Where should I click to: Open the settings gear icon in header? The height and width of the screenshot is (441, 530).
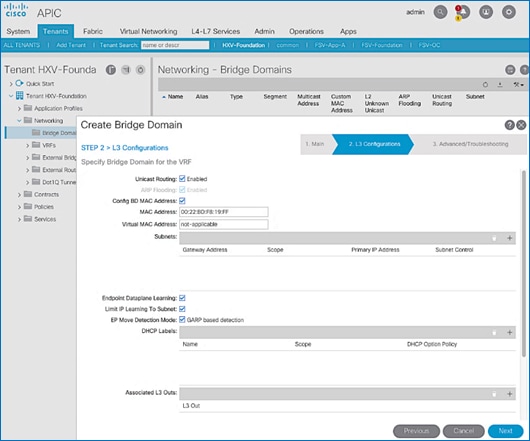pos(509,13)
